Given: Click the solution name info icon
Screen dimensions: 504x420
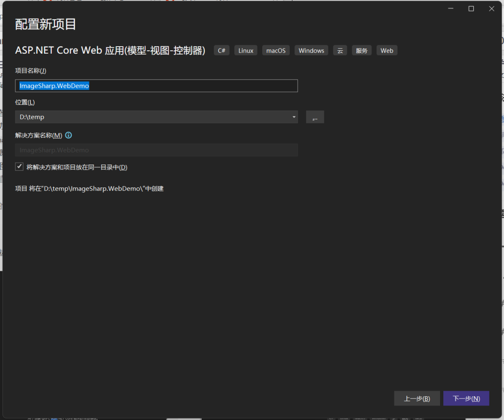Looking at the screenshot, I should pos(69,135).
